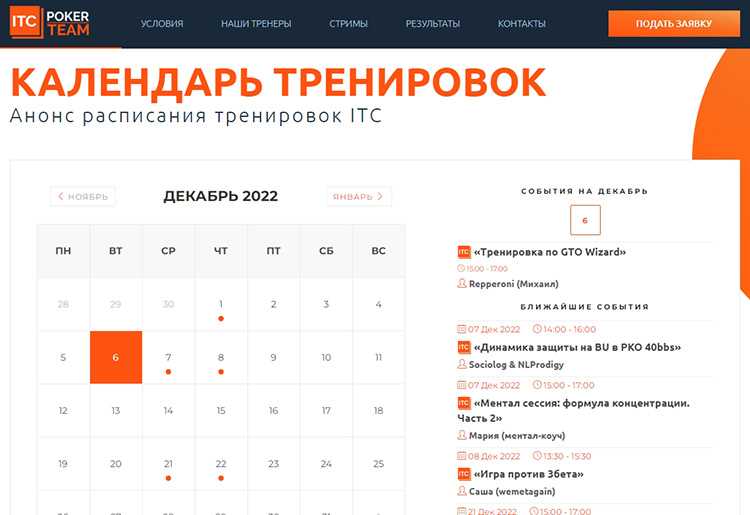Image resolution: width=750 pixels, height=515 pixels.
Task: Select December 7 in calendar
Action: pyautogui.click(x=168, y=357)
